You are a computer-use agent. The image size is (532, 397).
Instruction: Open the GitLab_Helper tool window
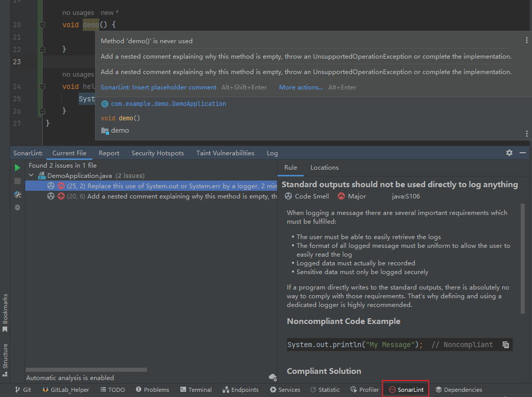click(x=66, y=389)
